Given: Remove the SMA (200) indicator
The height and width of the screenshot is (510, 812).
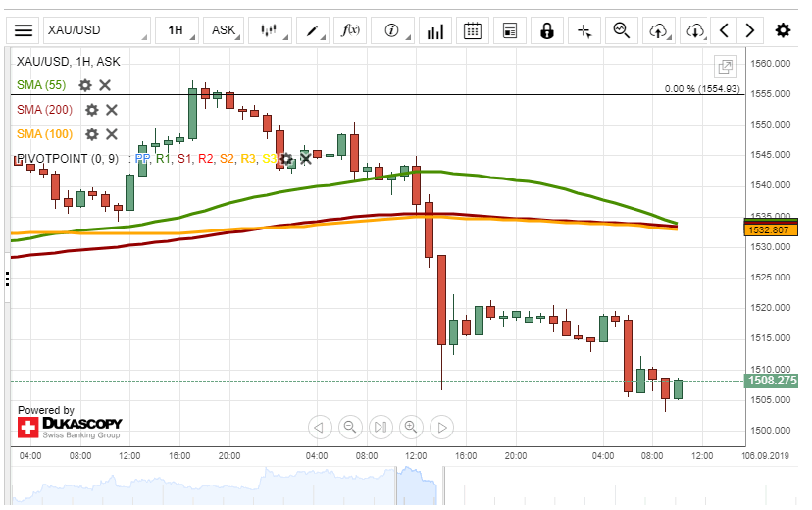Looking at the screenshot, I should point(112,110).
